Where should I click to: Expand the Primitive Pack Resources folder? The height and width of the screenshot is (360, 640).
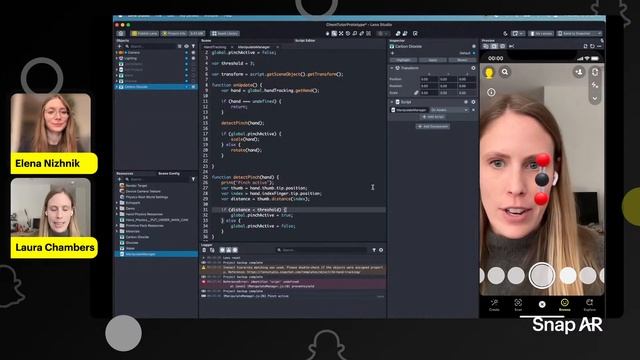coord(117,225)
